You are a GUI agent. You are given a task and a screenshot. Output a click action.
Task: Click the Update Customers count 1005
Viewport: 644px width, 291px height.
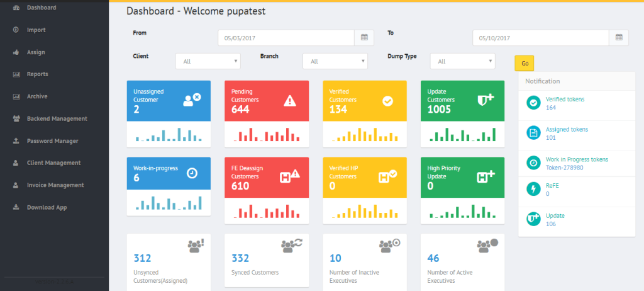(x=439, y=110)
